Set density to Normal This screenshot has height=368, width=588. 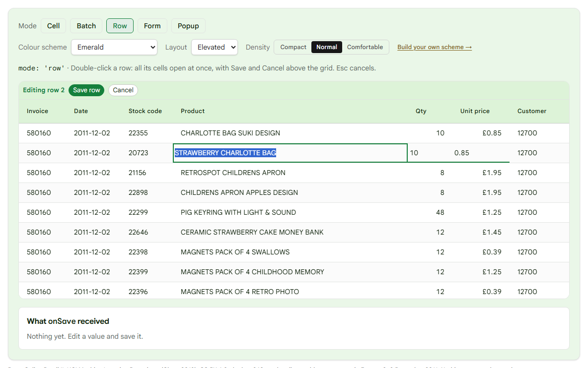pyautogui.click(x=327, y=47)
